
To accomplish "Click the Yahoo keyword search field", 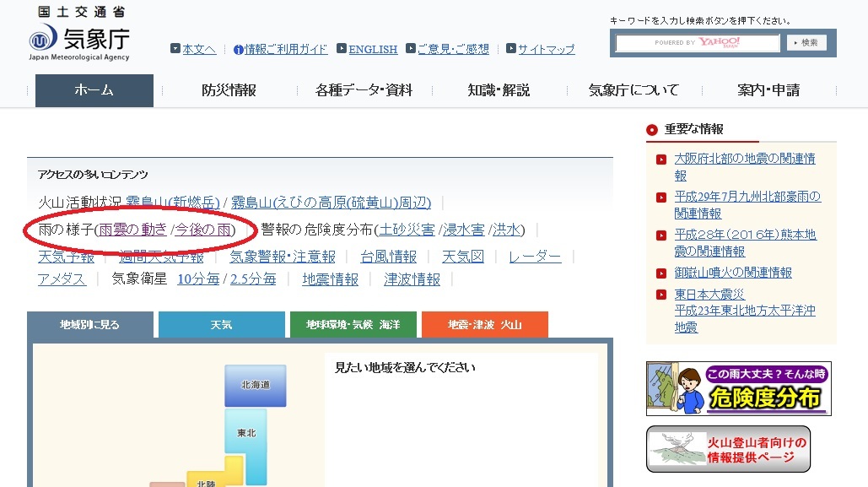I will (697, 42).
